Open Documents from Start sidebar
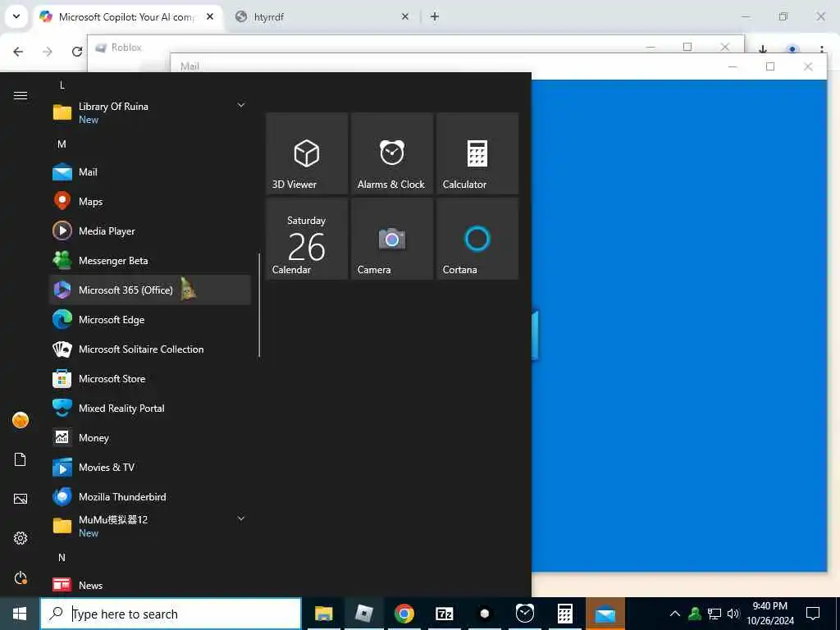The image size is (840, 630). (x=21, y=459)
